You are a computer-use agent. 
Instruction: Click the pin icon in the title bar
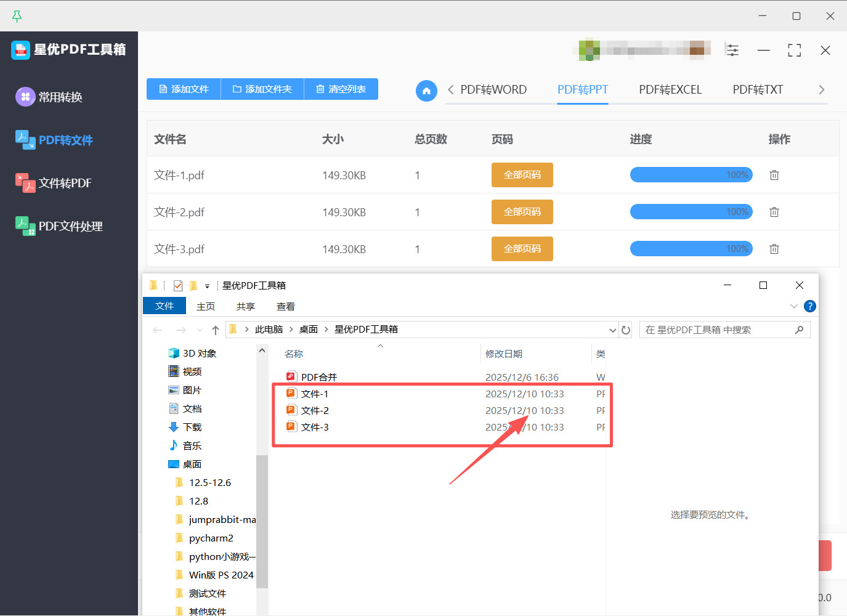point(17,16)
